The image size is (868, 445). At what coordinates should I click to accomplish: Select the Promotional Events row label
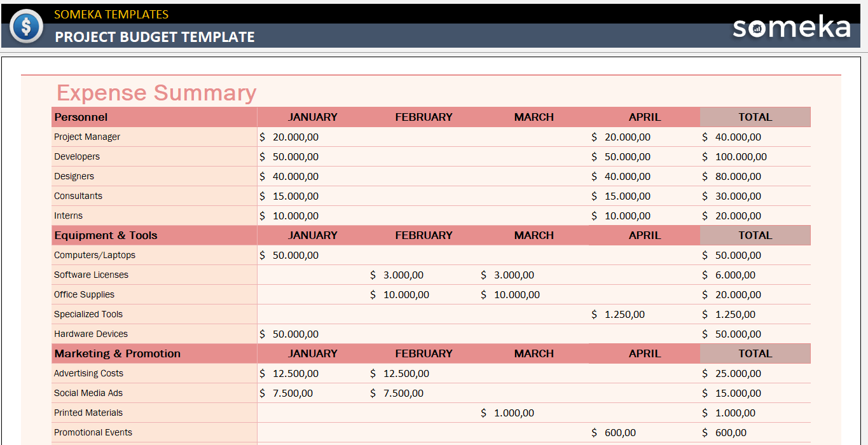click(x=93, y=432)
